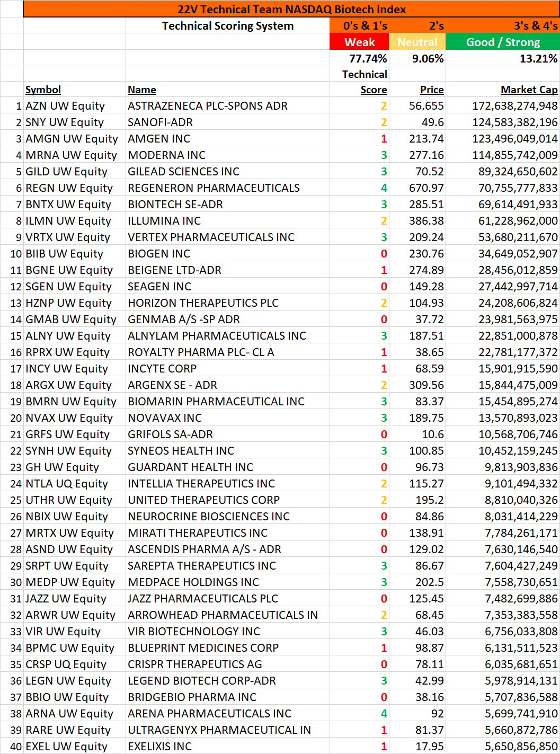Click 'RPRX UW Equity' symbol cell

click(x=75, y=352)
